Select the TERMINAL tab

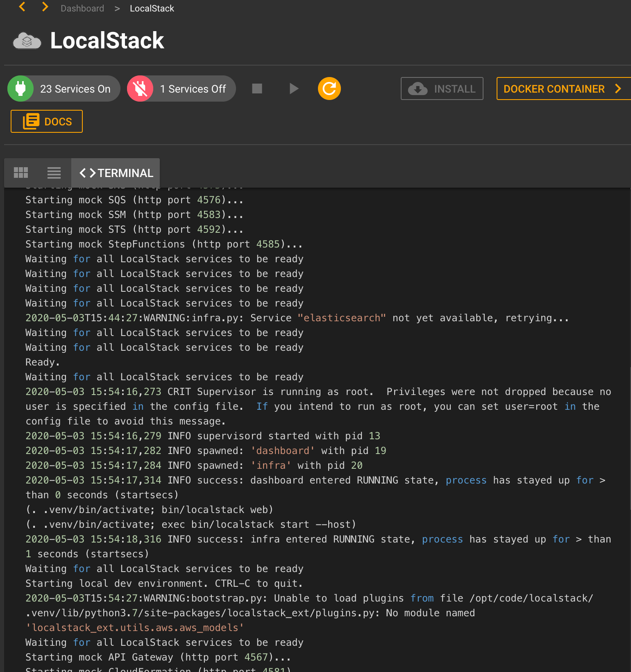(116, 173)
